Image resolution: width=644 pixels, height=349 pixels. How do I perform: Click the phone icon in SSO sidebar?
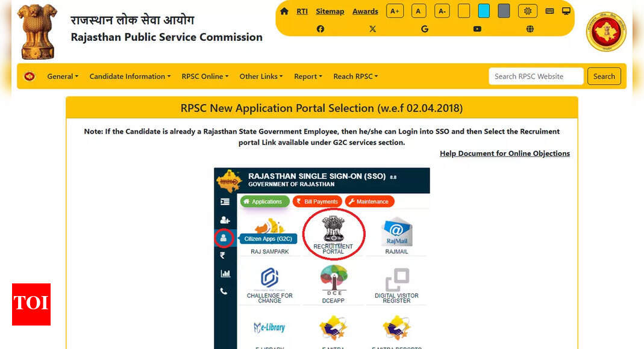(224, 292)
